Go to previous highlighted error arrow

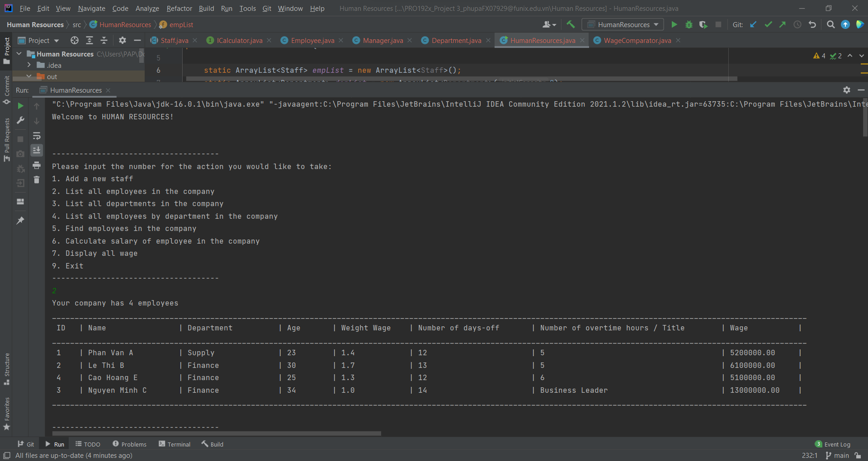[x=850, y=56]
